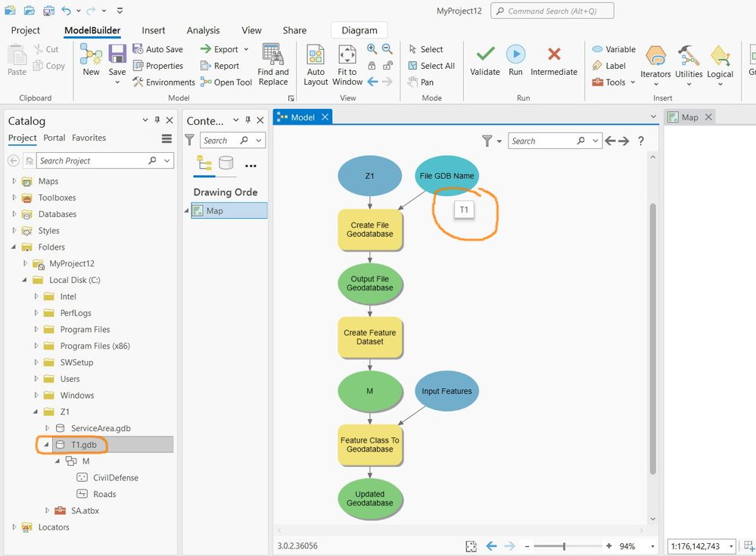This screenshot has height=556, width=756.
Task: Open the Tools dropdown in Insert group
Action: point(633,82)
